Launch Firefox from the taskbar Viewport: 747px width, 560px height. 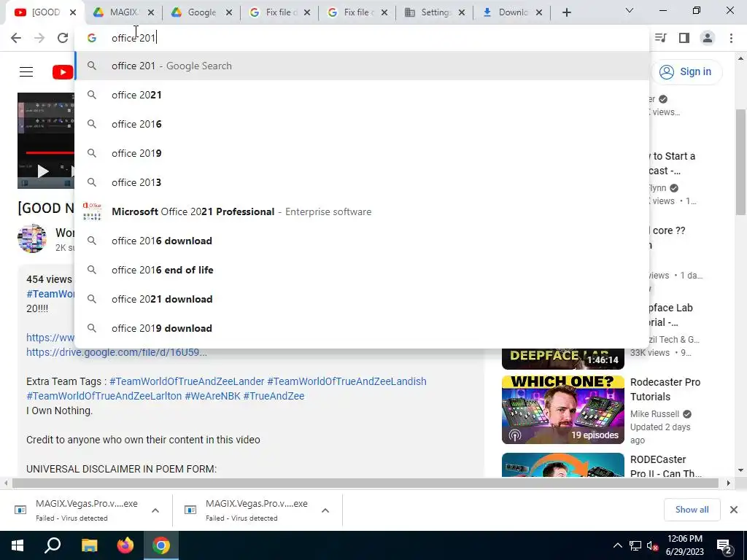(125, 545)
